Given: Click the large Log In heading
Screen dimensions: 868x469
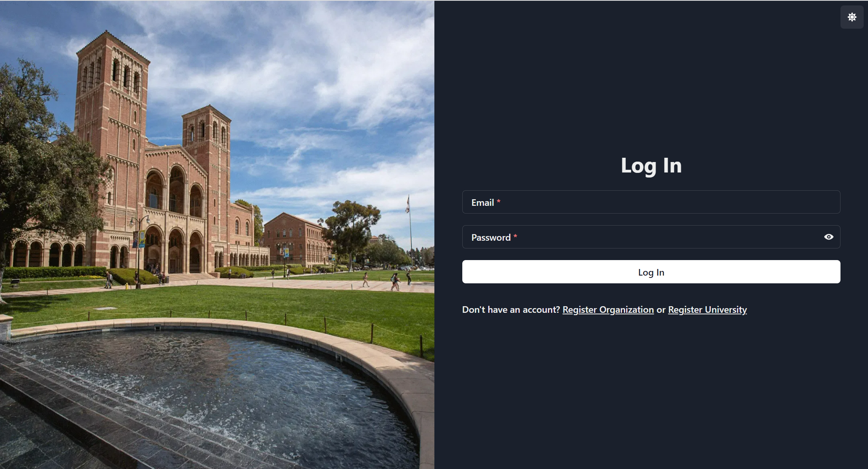Looking at the screenshot, I should click(651, 166).
